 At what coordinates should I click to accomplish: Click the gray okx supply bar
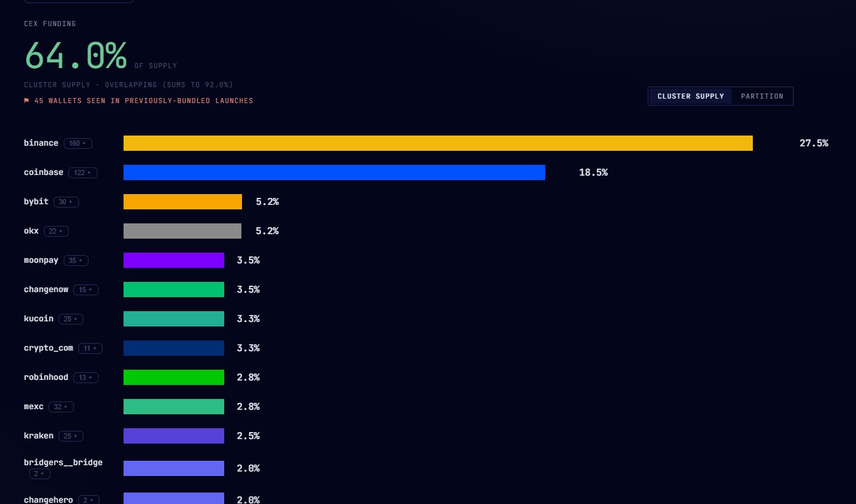pos(182,231)
